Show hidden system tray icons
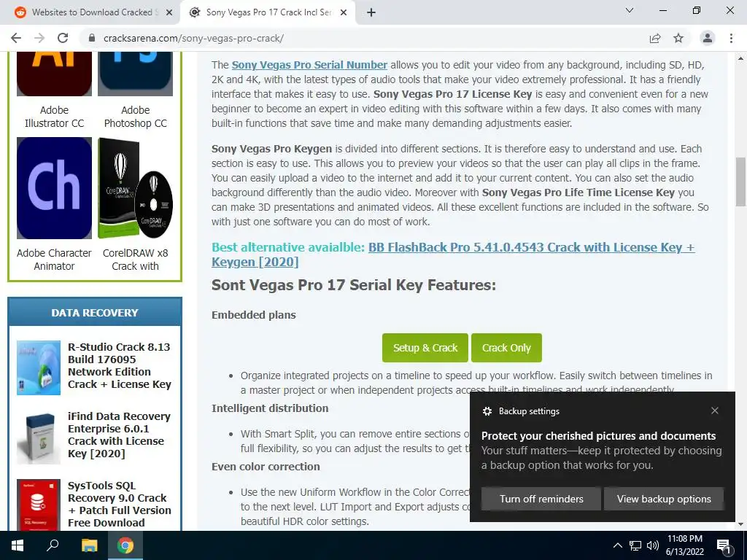The height and width of the screenshot is (560, 747). click(x=617, y=545)
